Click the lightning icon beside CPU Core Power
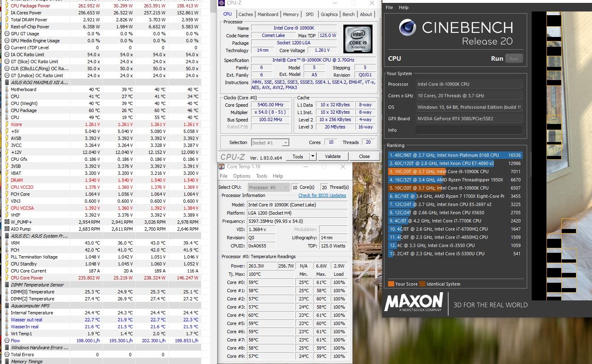This screenshot has height=364, width=592. click(x=7, y=278)
